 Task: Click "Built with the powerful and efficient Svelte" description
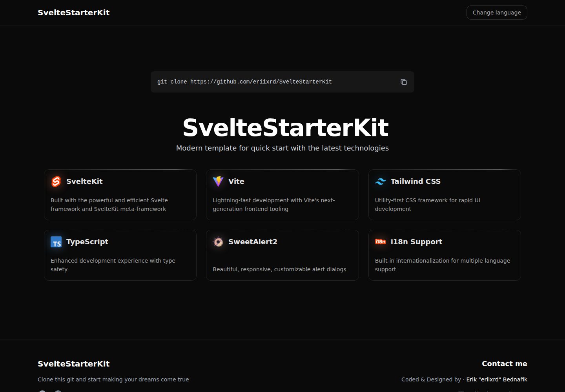click(109, 205)
